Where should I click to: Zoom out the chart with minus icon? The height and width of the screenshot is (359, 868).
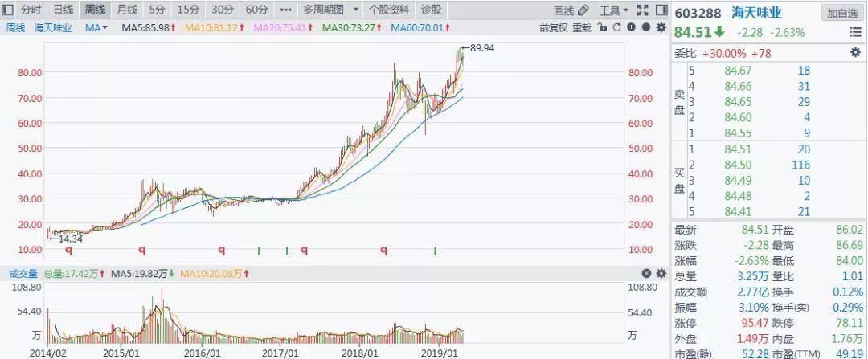click(646, 27)
